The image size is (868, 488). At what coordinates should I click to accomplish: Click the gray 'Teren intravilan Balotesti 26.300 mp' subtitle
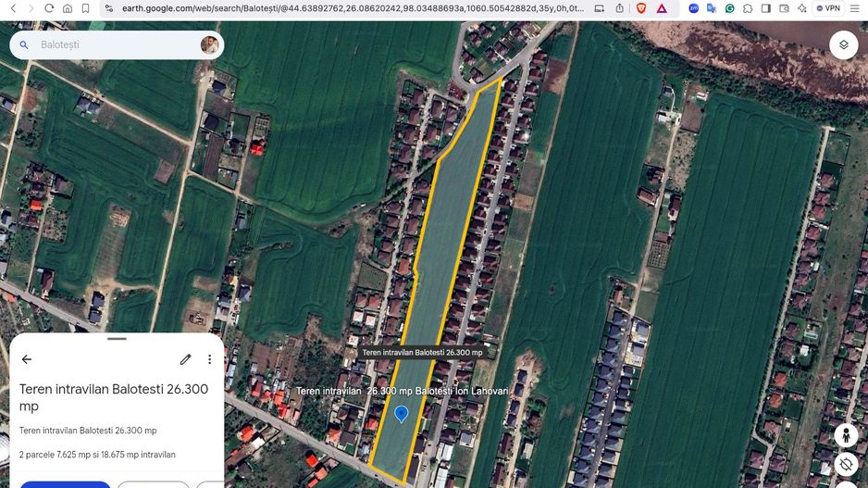[x=88, y=431]
